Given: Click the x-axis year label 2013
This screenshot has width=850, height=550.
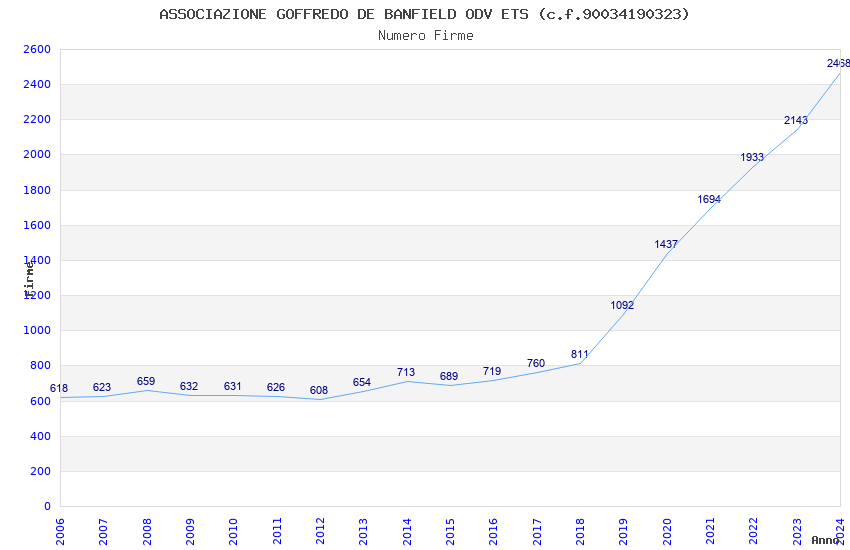Looking at the screenshot, I should click(x=363, y=531).
